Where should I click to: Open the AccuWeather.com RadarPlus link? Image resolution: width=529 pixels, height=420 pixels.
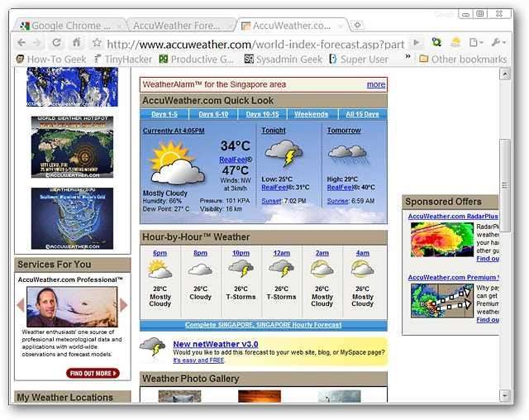pos(453,217)
